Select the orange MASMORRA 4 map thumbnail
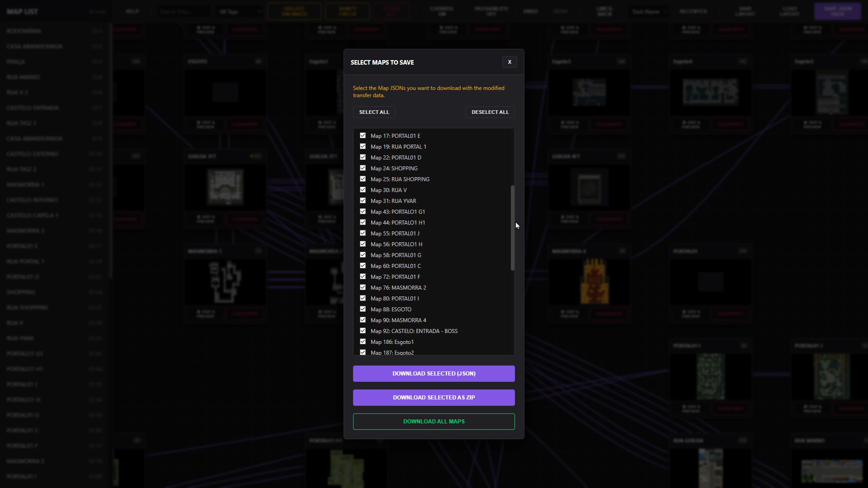868x488 pixels. click(594, 282)
